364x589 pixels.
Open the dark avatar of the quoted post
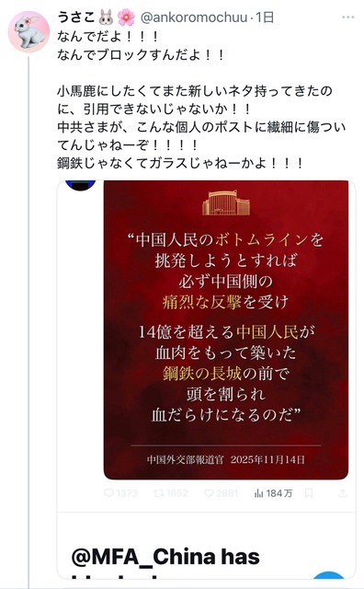point(80,186)
